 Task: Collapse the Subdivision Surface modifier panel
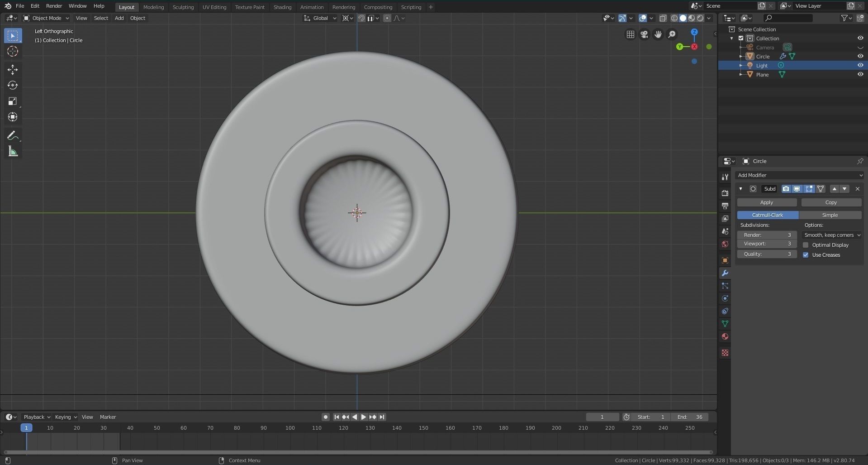741,189
